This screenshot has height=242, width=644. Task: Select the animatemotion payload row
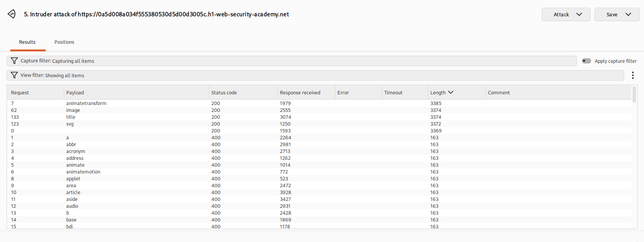319,172
